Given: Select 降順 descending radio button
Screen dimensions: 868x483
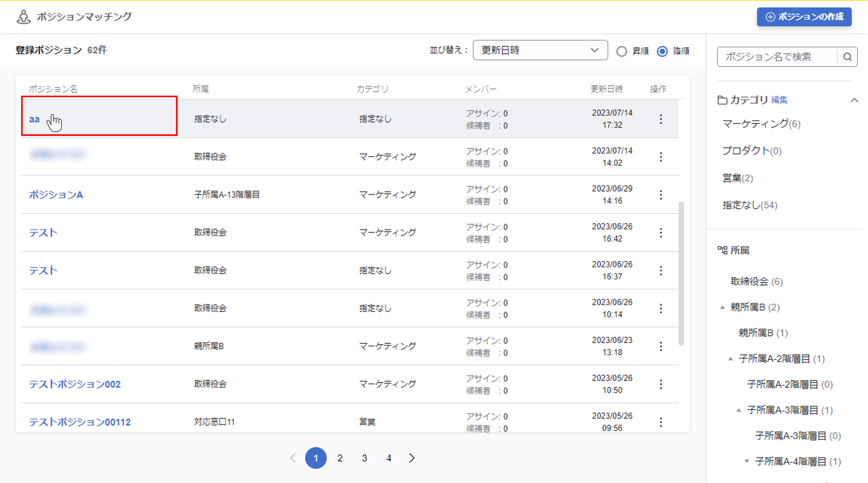Looking at the screenshot, I should pos(662,51).
